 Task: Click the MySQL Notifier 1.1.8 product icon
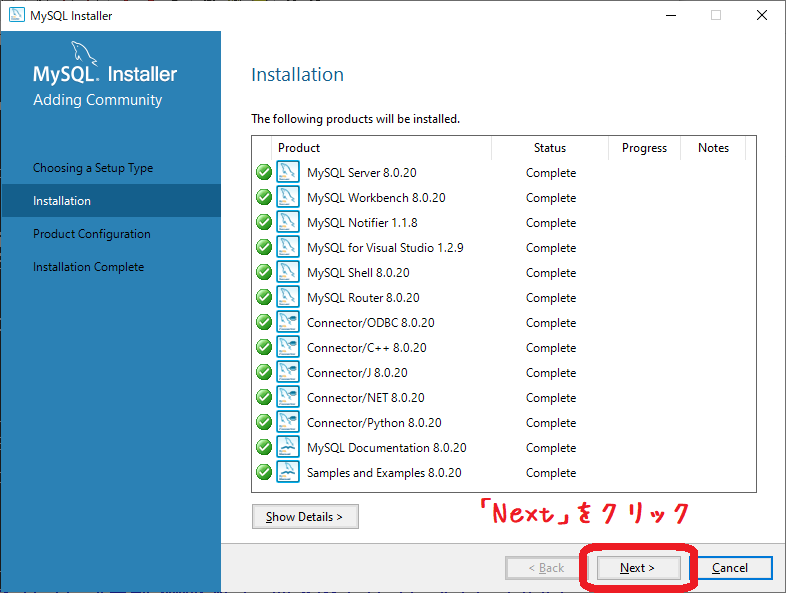click(x=288, y=222)
